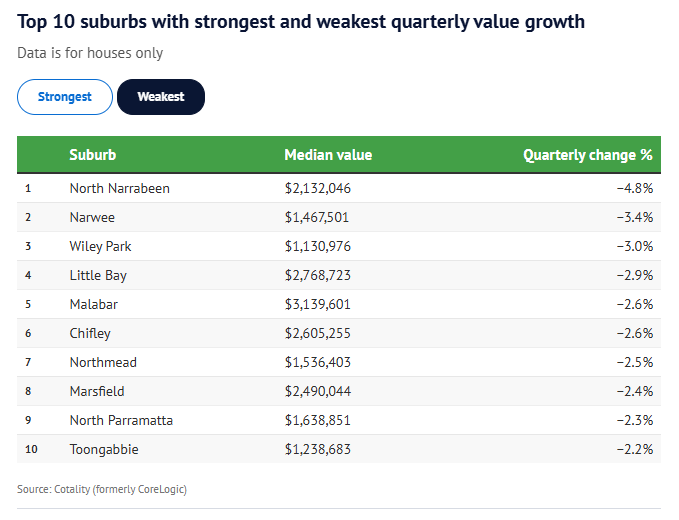This screenshot has width=679, height=520.
Task: Click Malabar median value $3,139,601
Action: click(318, 304)
